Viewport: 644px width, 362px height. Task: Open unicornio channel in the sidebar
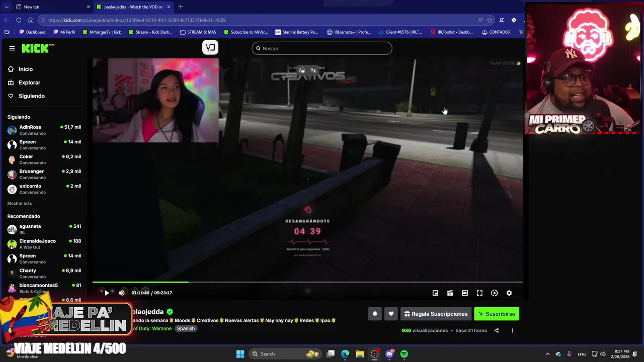pos(44,189)
